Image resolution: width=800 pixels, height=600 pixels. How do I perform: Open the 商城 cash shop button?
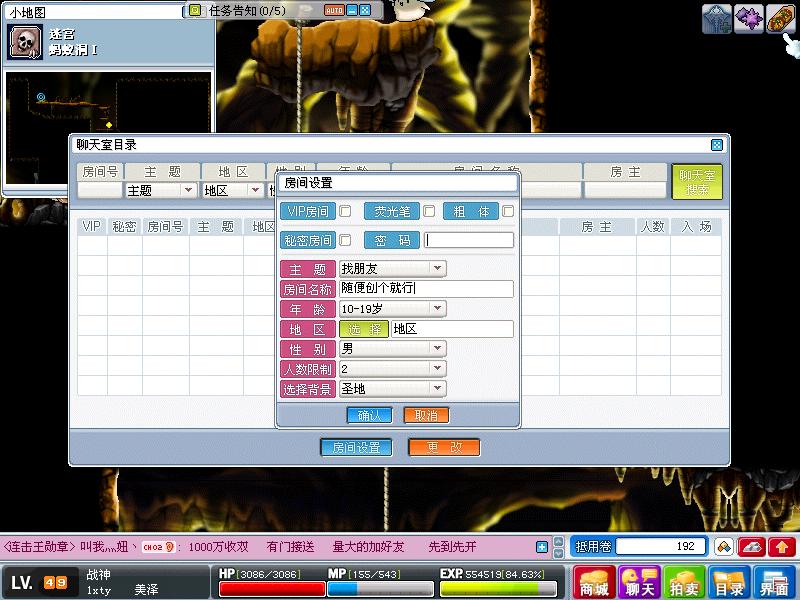[x=593, y=582]
